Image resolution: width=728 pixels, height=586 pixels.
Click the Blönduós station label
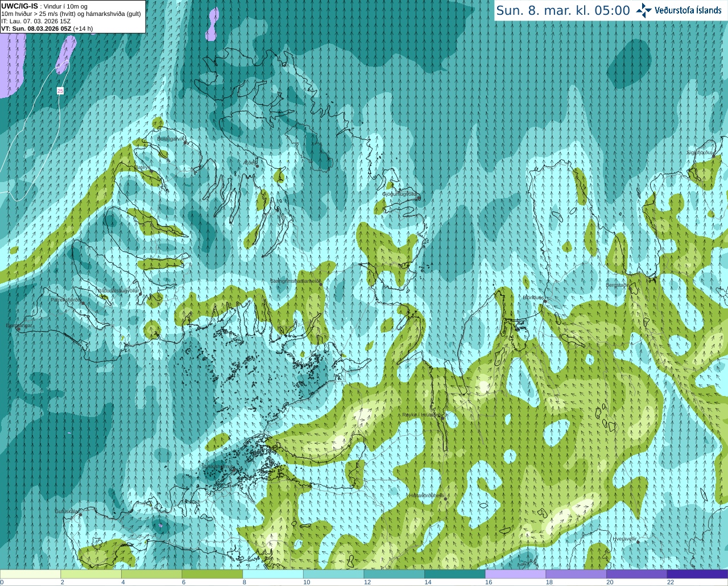[x=533, y=298]
